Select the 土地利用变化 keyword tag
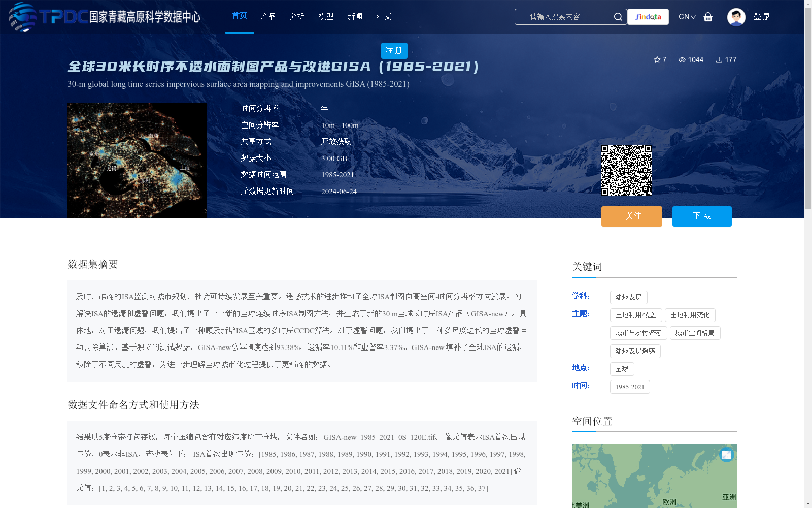812x508 pixels. point(690,315)
